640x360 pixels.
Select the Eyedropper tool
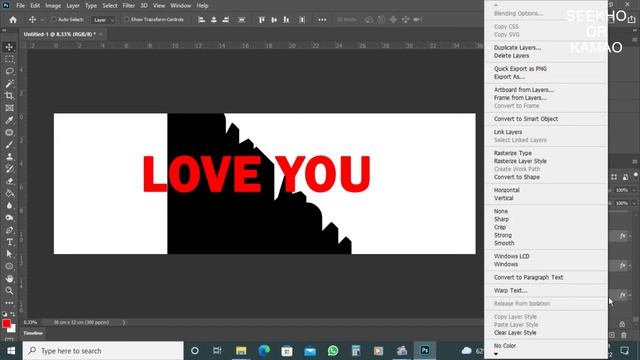tap(9, 120)
